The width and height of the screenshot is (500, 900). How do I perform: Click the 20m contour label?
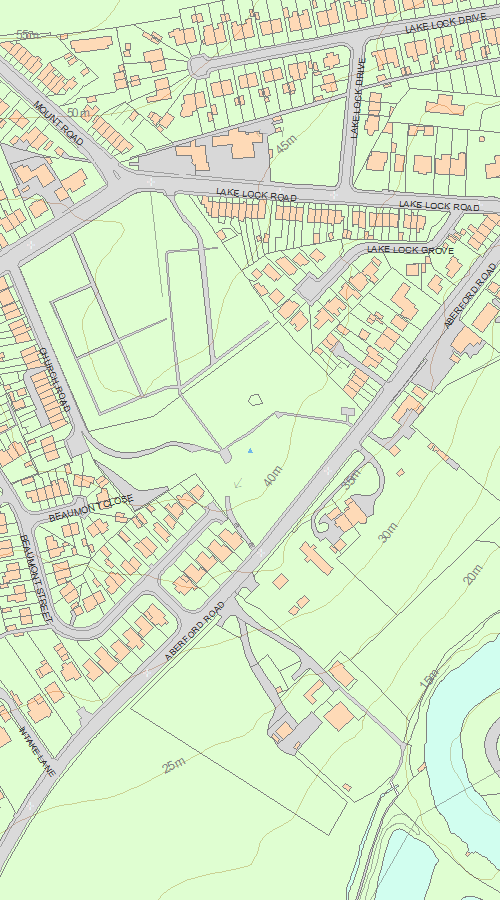tap(472, 575)
